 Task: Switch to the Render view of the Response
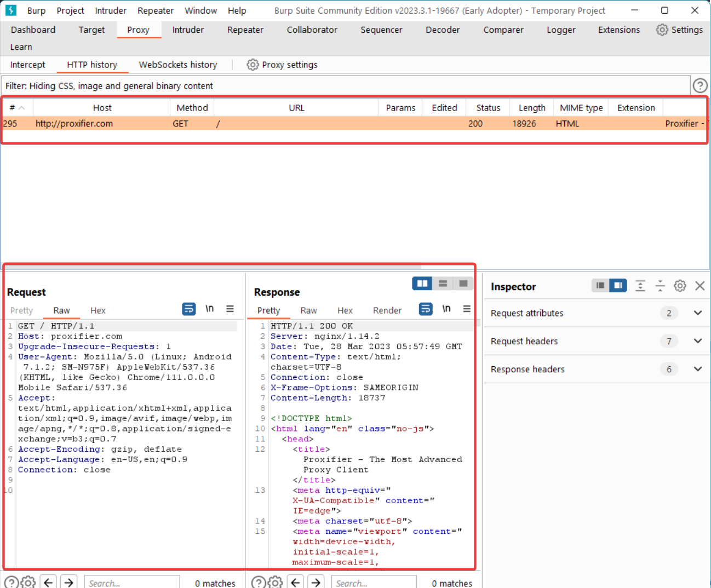pyautogui.click(x=387, y=310)
